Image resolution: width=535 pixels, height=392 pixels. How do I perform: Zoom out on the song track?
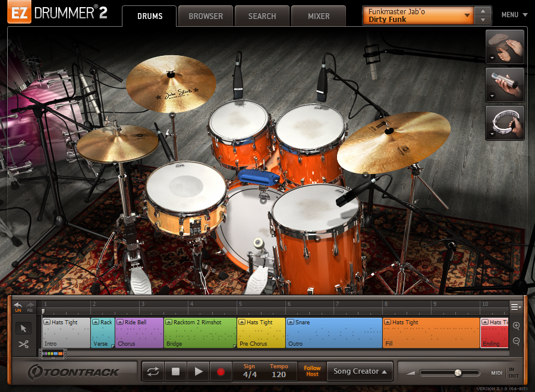(516, 341)
